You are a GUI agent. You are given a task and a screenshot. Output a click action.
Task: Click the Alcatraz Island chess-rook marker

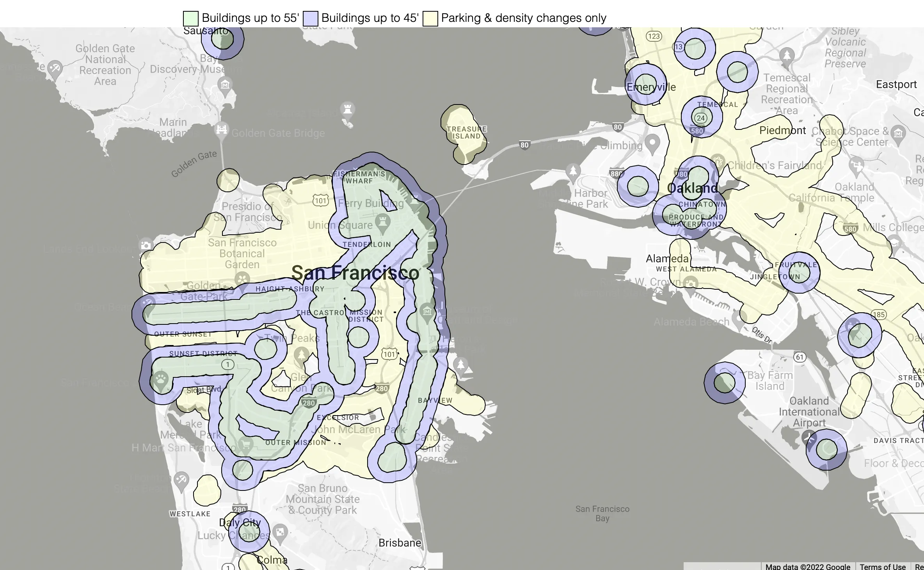[x=347, y=109]
